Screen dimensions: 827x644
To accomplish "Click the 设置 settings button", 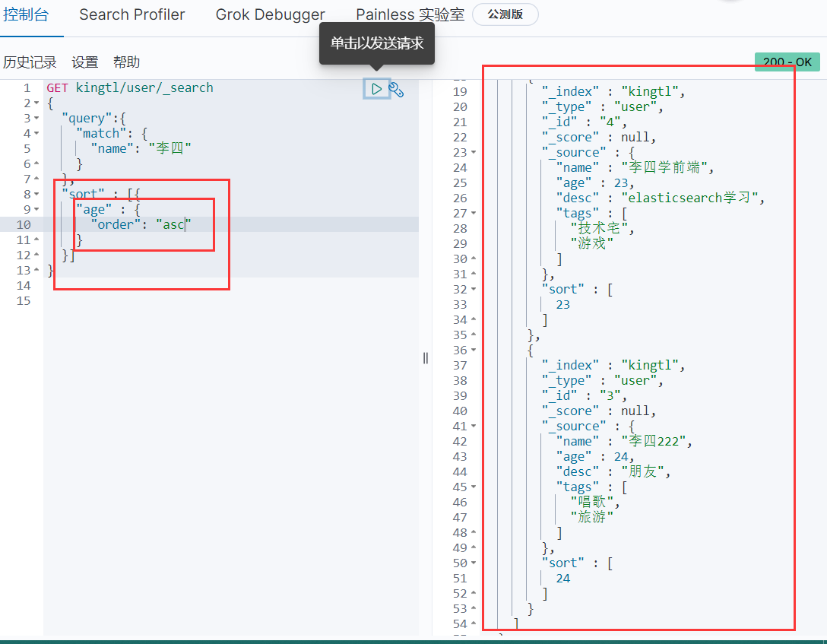I will [x=85, y=62].
